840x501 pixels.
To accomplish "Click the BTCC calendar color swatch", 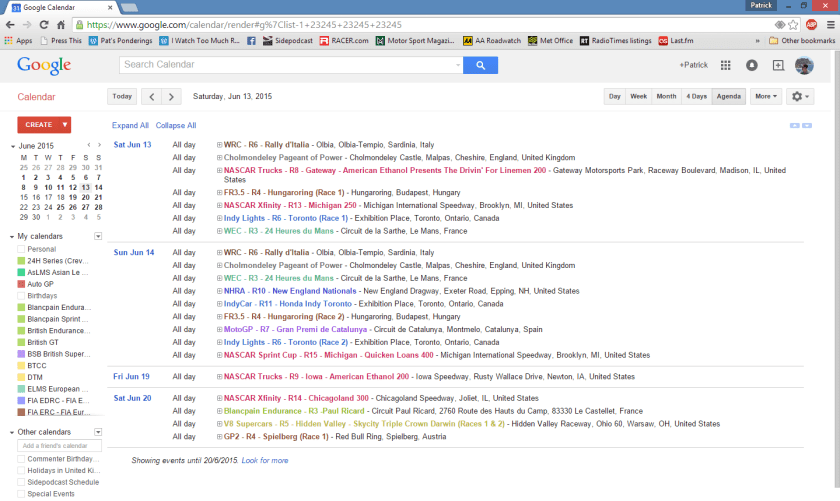I will coord(21,365).
